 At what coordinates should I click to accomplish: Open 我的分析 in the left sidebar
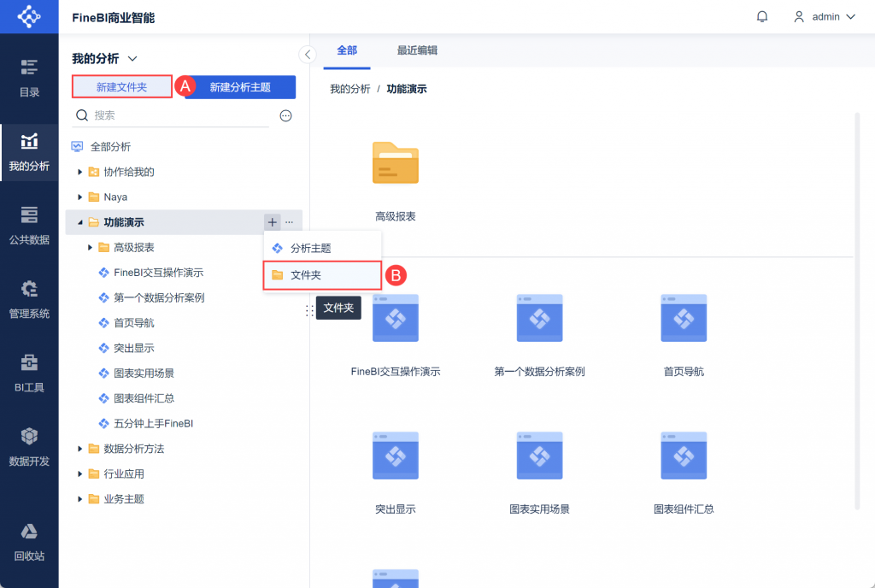pyautogui.click(x=29, y=152)
